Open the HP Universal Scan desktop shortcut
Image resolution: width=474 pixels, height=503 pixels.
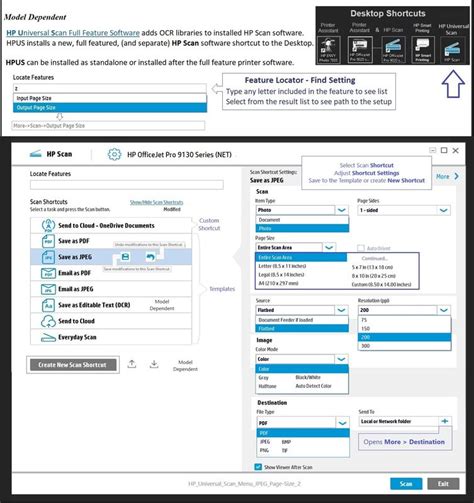click(x=452, y=50)
